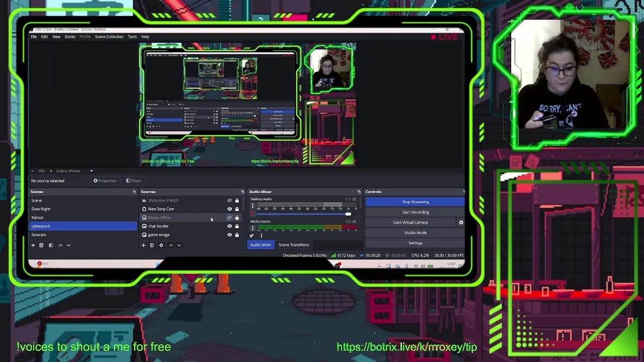
Task: Switch to the Audio Mixer tab
Action: [x=261, y=245]
